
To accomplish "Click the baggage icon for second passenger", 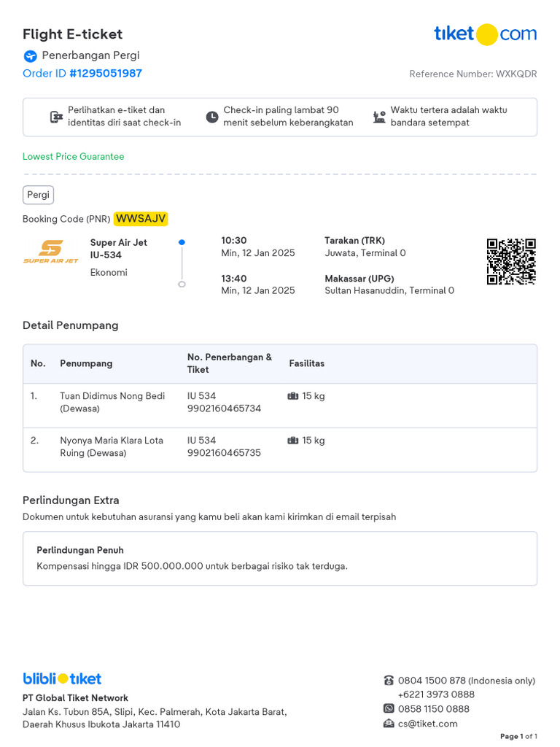I will pos(293,440).
